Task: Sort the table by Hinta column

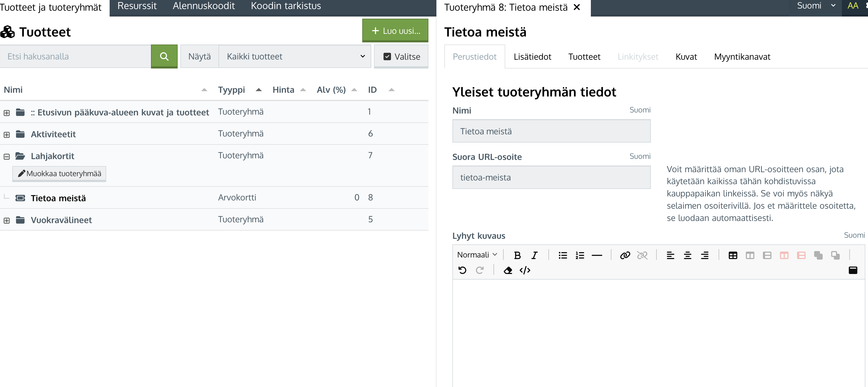Action: pos(303,90)
